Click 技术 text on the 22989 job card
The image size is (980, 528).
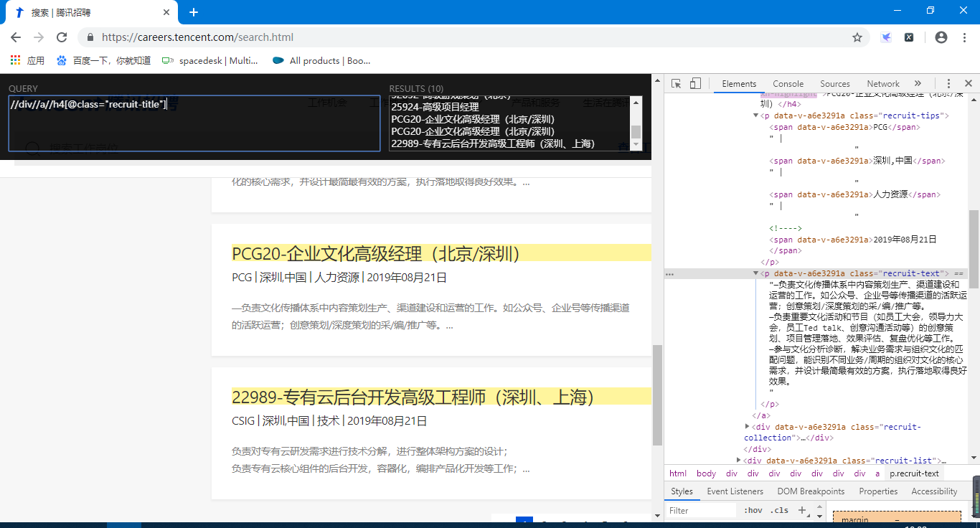[329, 420]
